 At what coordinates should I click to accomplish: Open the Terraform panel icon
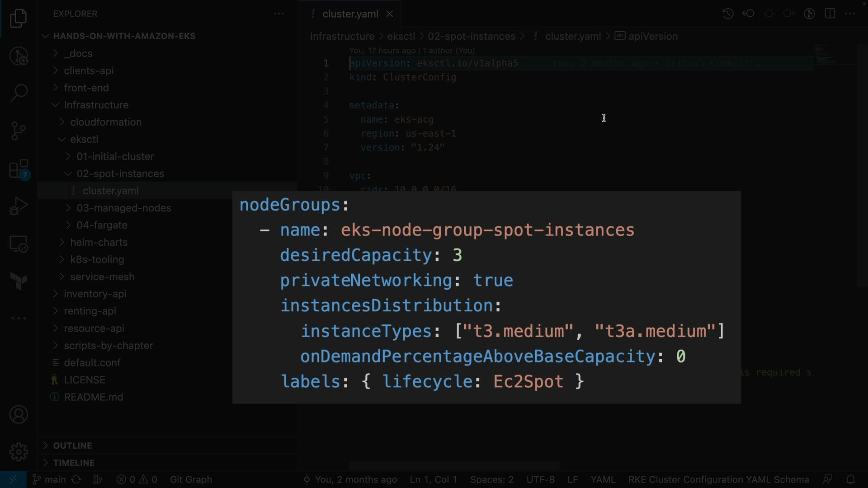point(19,281)
